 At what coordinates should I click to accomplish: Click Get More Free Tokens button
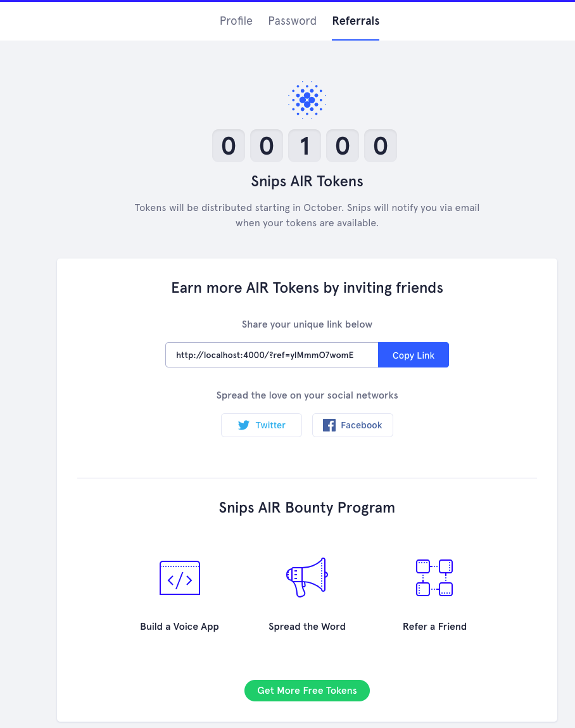307,691
